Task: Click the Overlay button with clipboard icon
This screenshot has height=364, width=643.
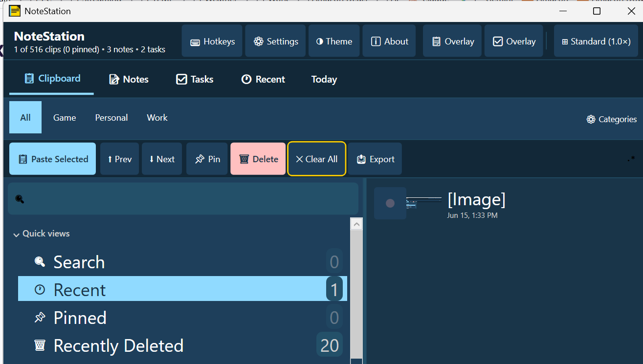Action: (x=452, y=41)
